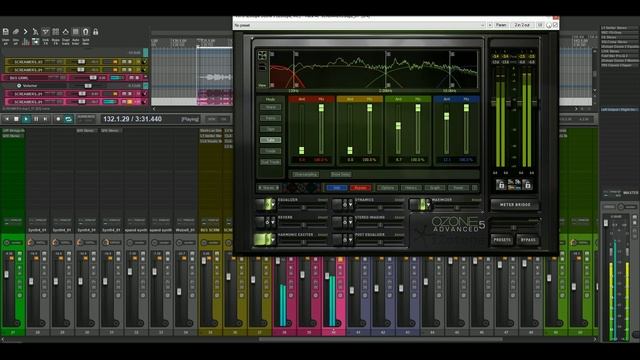Image resolution: width=640 pixels, height=360 pixels.
Task: Click the spectrum full-zoom arrows icon
Action: coord(262,56)
